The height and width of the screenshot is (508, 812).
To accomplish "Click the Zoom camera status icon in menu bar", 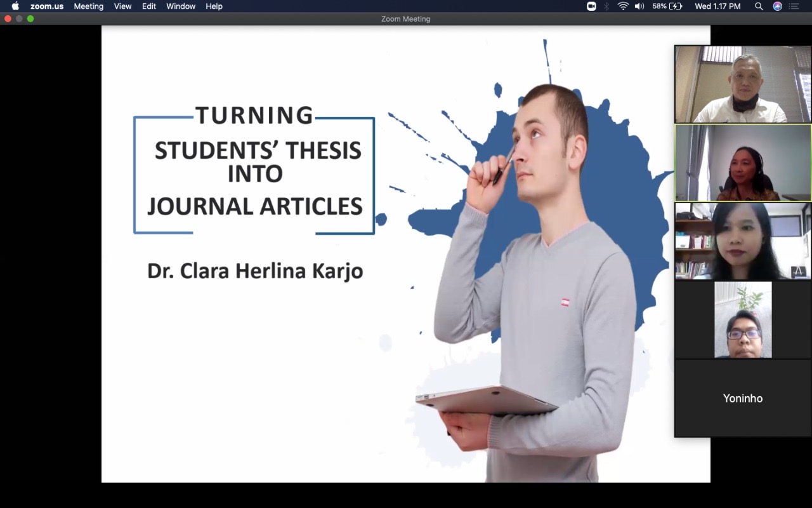I will pyautogui.click(x=591, y=6).
